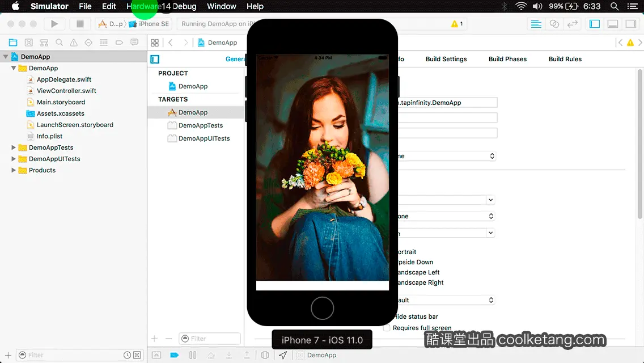
Task: Open the Window menu
Action: click(x=221, y=6)
